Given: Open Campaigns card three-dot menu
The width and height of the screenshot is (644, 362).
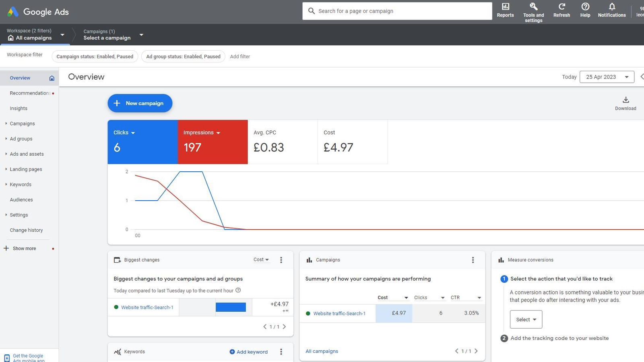Looking at the screenshot, I should point(473,260).
